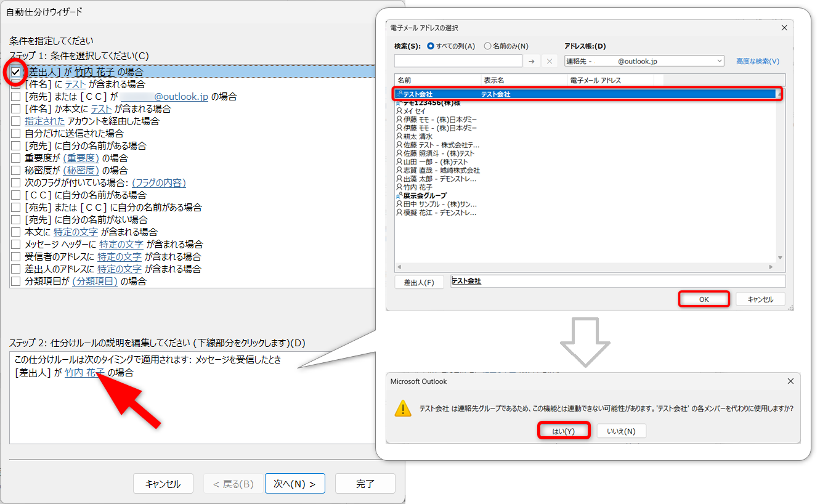
Task: Check the [宛先] に自分の名前がない場合 checkbox
Action: tap(16, 220)
